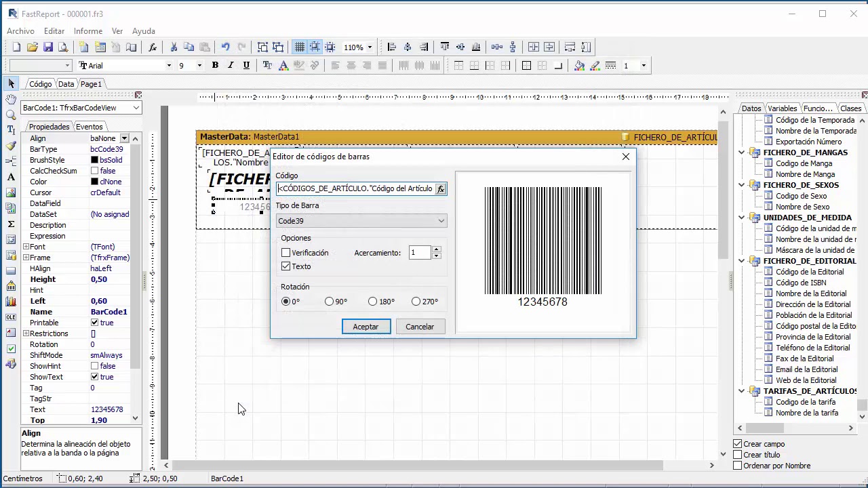Viewport: 868px width, 488px height.
Task: Select the edit text tool in the palette
Action: coord(11,130)
